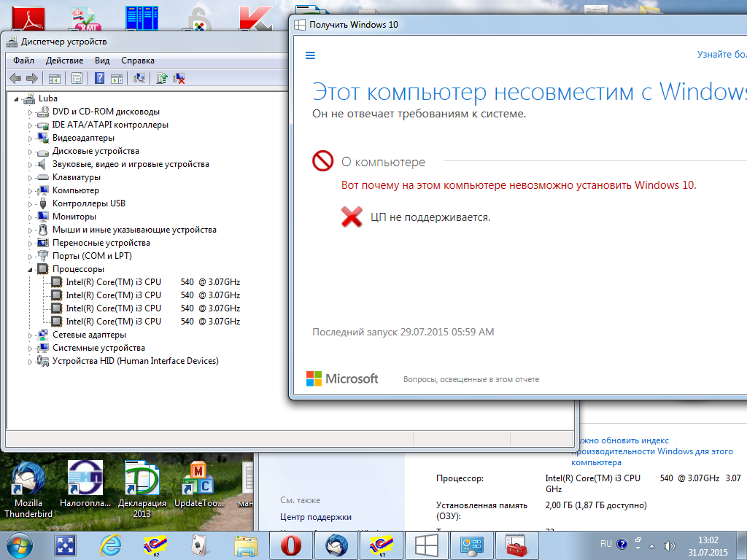The height and width of the screenshot is (560, 747).
Task: Select 'Устройства HID (Human Interface Devices)'
Action: (x=135, y=361)
